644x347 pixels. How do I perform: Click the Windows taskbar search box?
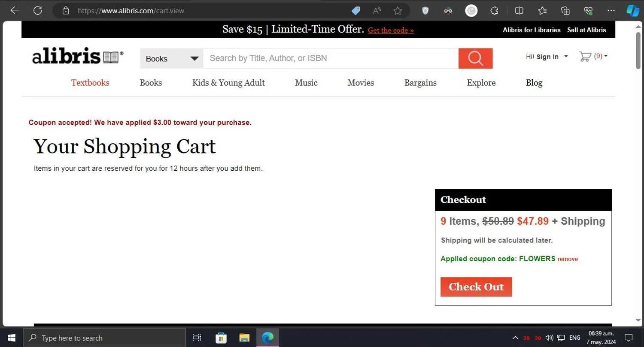coord(104,338)
